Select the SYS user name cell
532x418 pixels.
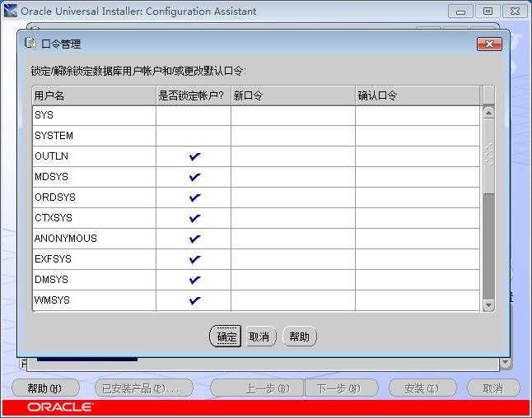[x=94, y=115]
